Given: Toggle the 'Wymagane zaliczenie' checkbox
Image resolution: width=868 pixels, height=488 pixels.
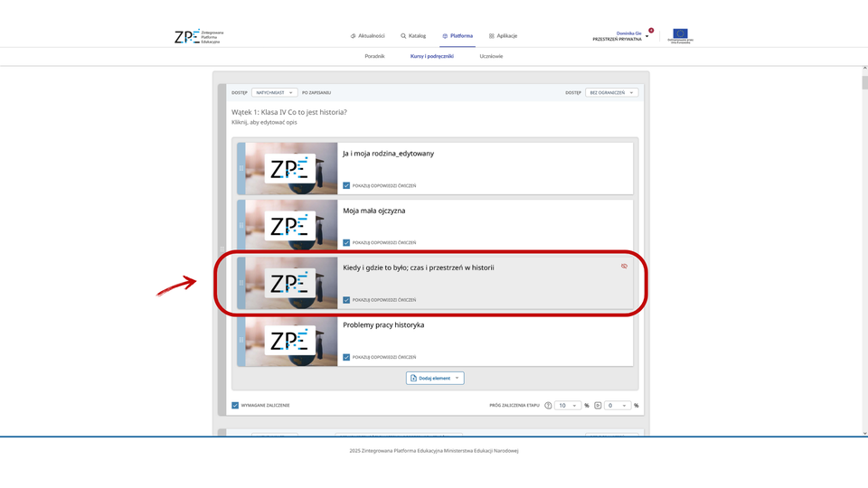Looking at the screenshot, I should point(236,406).
